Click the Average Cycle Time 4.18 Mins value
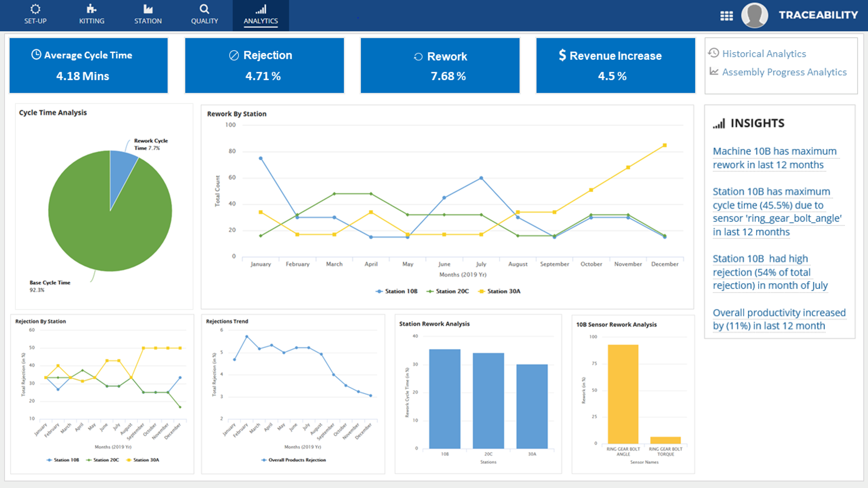Image resolution: width=868 pixels, height=488 pixels. [83, 76]
